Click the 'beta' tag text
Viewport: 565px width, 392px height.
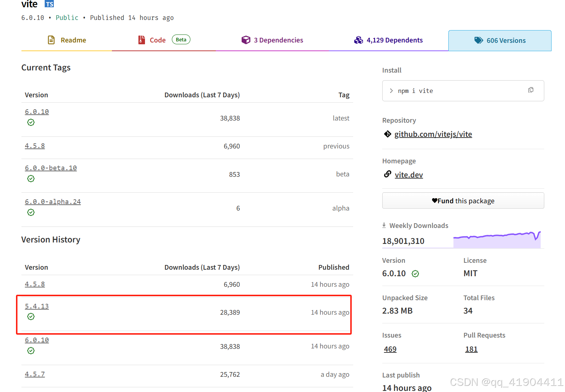343,174
